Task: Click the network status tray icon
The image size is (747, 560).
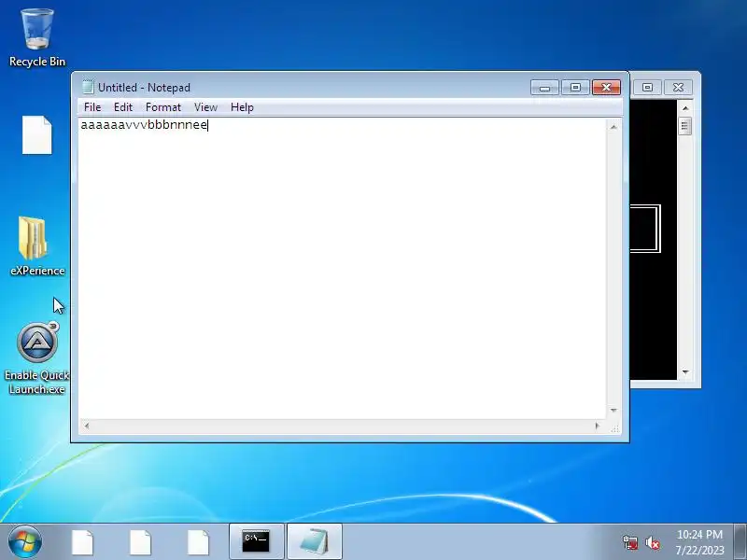Action: (x=630, y=542)
